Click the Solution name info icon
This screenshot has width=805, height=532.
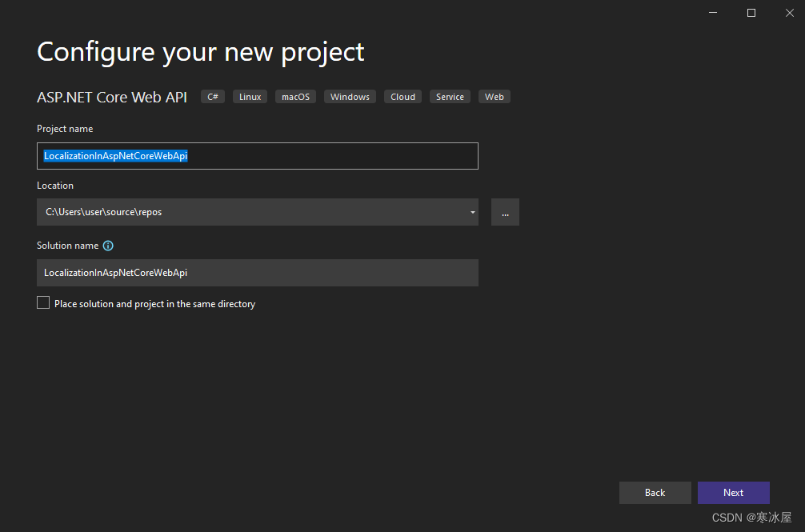point(108,246)
